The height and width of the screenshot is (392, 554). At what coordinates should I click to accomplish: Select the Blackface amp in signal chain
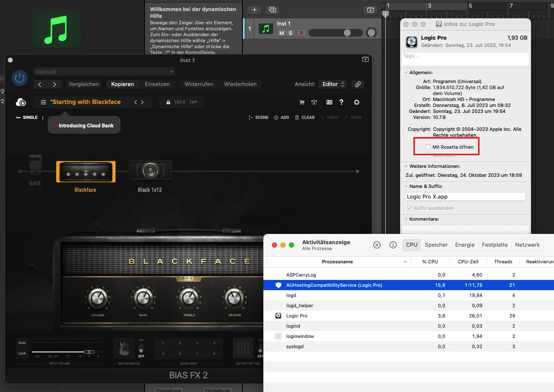pyautogui.click(x=86, y=172)
